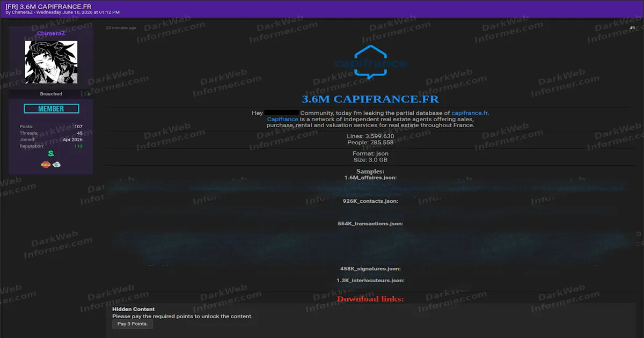Click the 3.6M CAPIFRANCE.FR heading
The width and height of the screenshot is (644, 338).
[370, 99]
